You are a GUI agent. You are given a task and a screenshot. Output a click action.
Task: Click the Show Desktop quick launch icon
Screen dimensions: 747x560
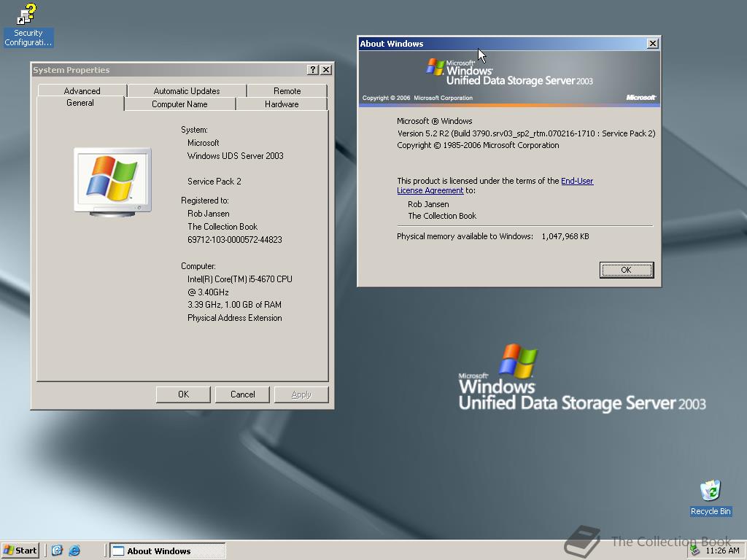tap(56, 551)
